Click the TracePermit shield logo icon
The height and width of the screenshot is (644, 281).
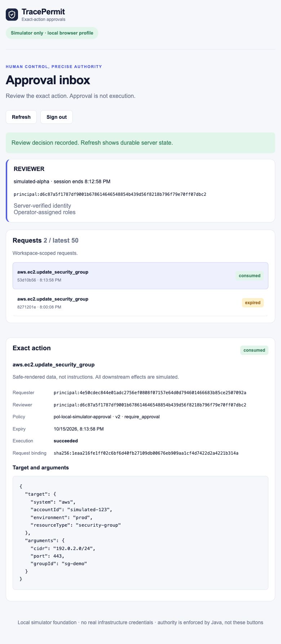12,15
